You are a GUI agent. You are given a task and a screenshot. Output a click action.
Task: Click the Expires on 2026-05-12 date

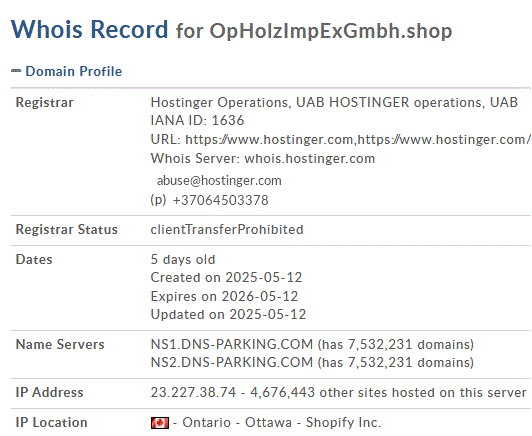(x=224, y=296)
